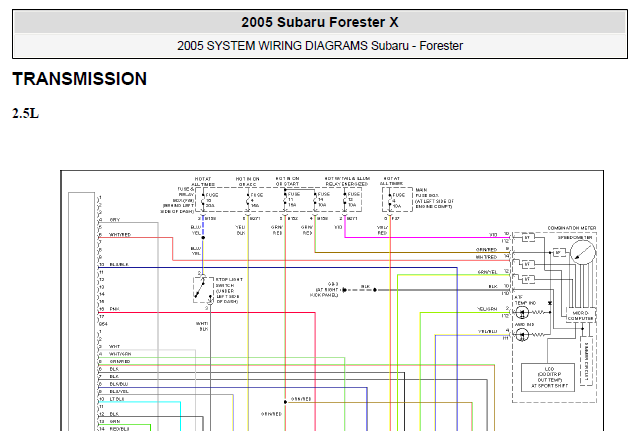Click the LT BLU wire label
641x431 pixels.
117,399
